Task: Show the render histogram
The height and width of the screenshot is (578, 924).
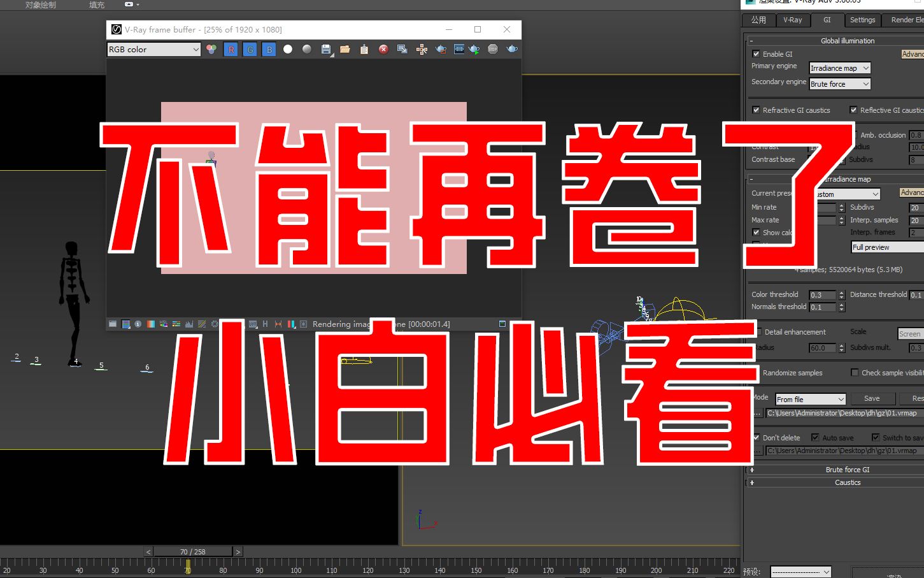Action: point(189,324)
